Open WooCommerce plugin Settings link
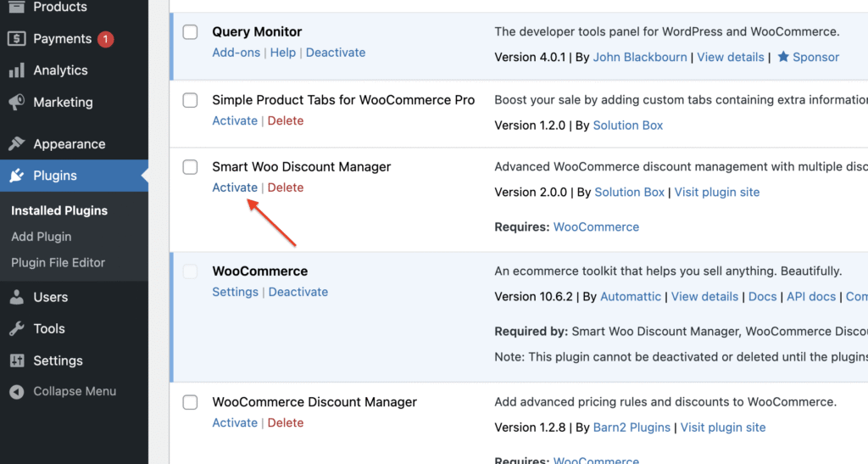The width and height of the screenshot is (868, 464). click(235, 292)
